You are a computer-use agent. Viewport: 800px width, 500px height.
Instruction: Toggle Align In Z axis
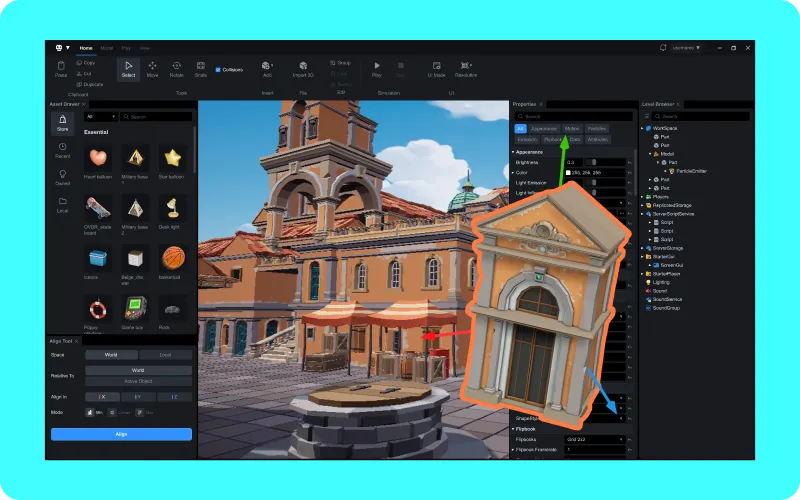pyautogui.click(x=174, y=396)
